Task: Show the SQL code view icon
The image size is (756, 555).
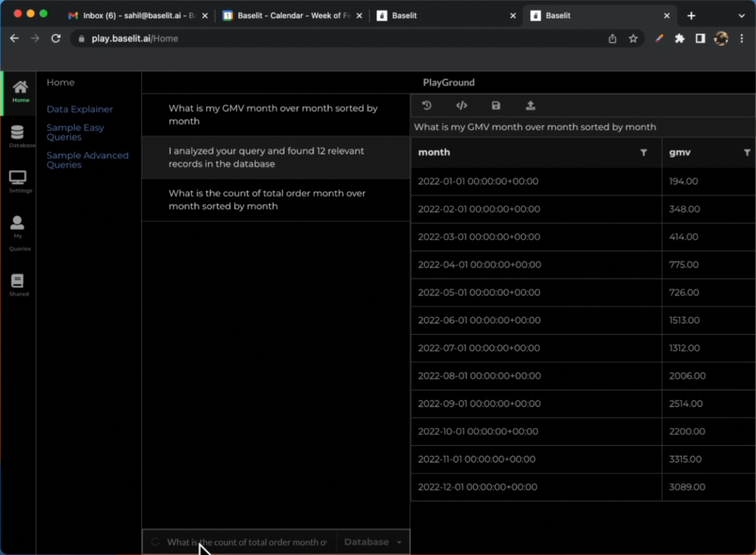Action: [461, 105]
